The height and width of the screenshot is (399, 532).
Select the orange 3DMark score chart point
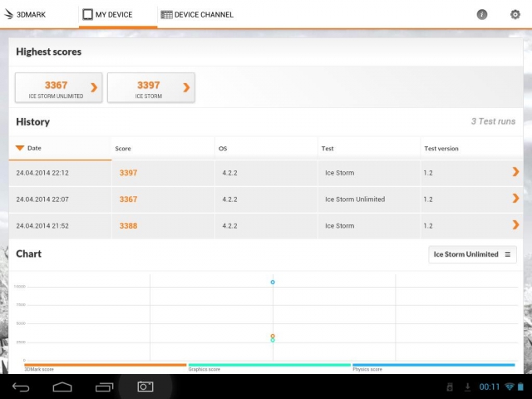tap(273, 336)
